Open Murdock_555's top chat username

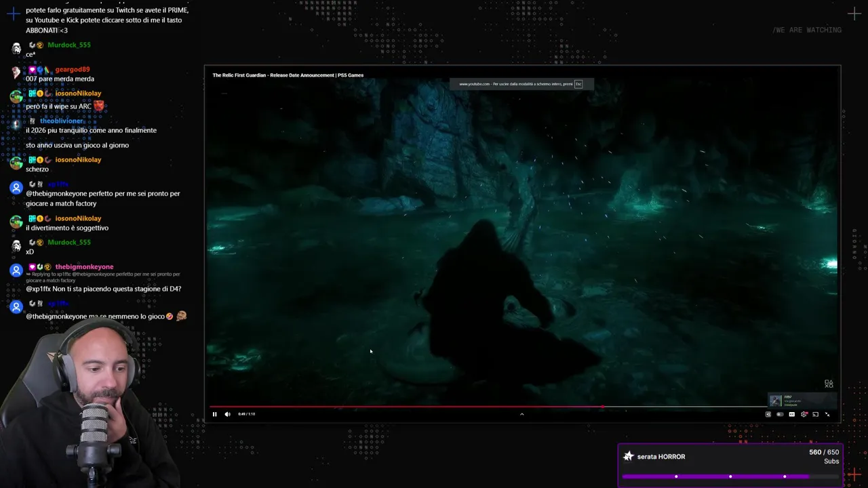pos(68,45)
